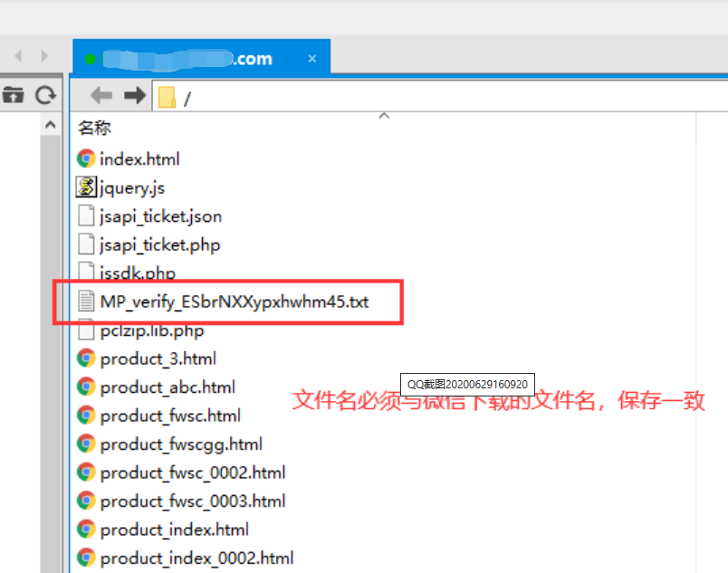Click script icon beside jquery.js
Screen dimensions: 728x573
[86, 187]
